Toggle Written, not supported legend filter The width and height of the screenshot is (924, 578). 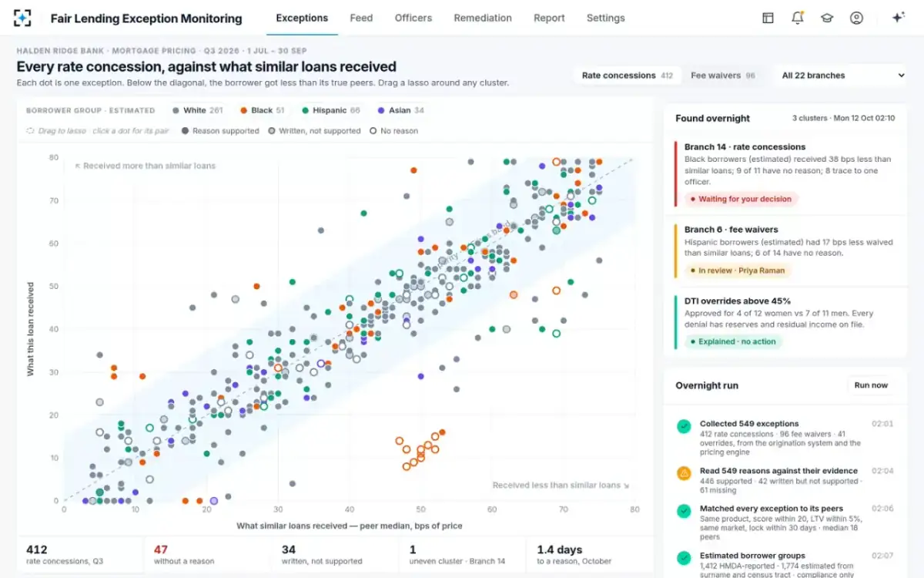[314, 131]
